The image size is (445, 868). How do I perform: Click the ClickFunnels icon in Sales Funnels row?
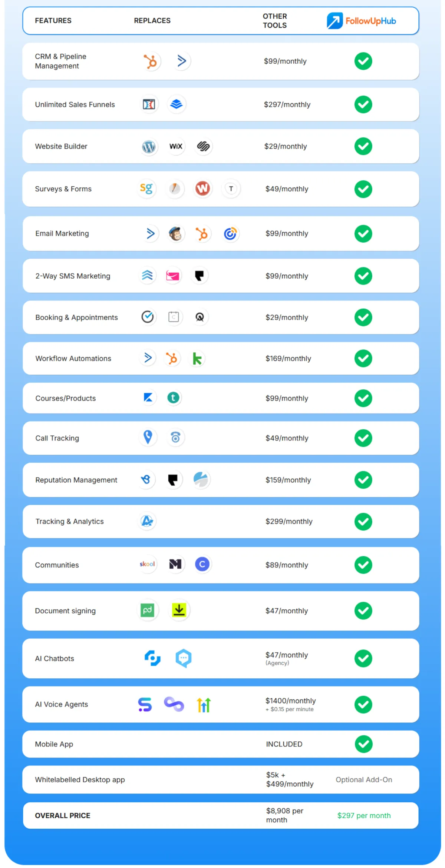(149, 104)
